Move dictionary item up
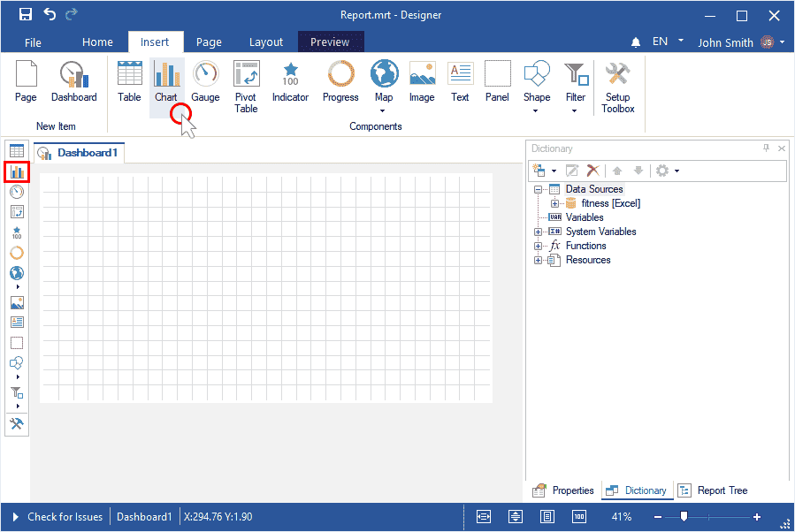The width and height of the screenshot is (795, 532). click(617, 171)
